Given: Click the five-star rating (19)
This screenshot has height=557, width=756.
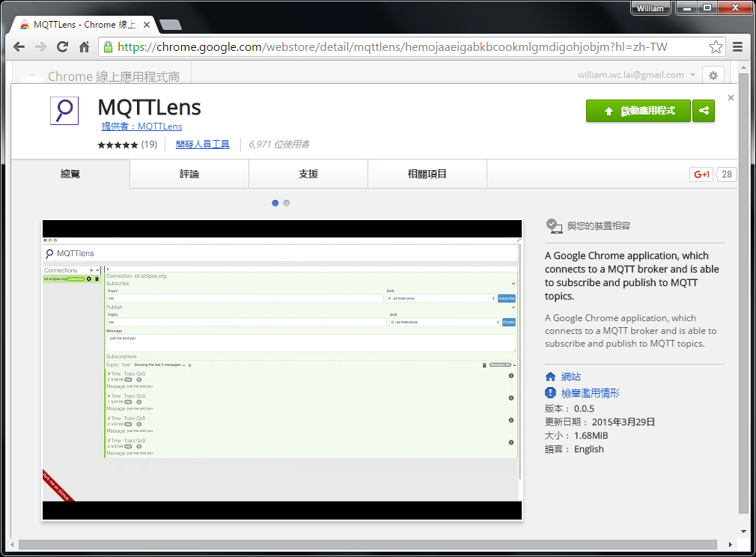Looking at the screenshot, I should click(x=127, y=144).
